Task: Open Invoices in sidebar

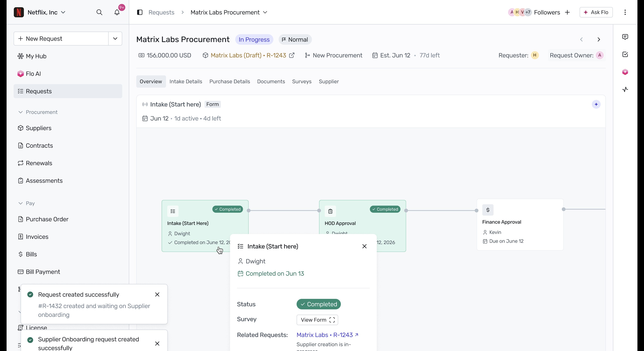Action: 68,237
